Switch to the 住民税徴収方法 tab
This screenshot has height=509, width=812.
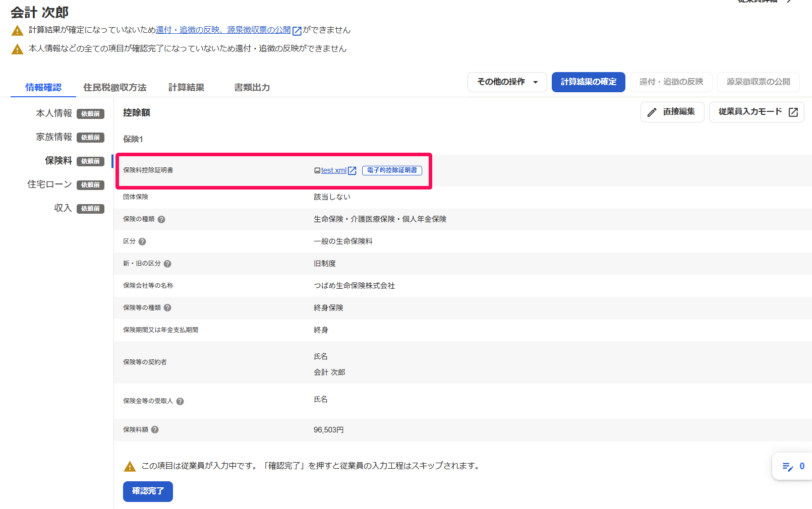click(x=115, y=87)
